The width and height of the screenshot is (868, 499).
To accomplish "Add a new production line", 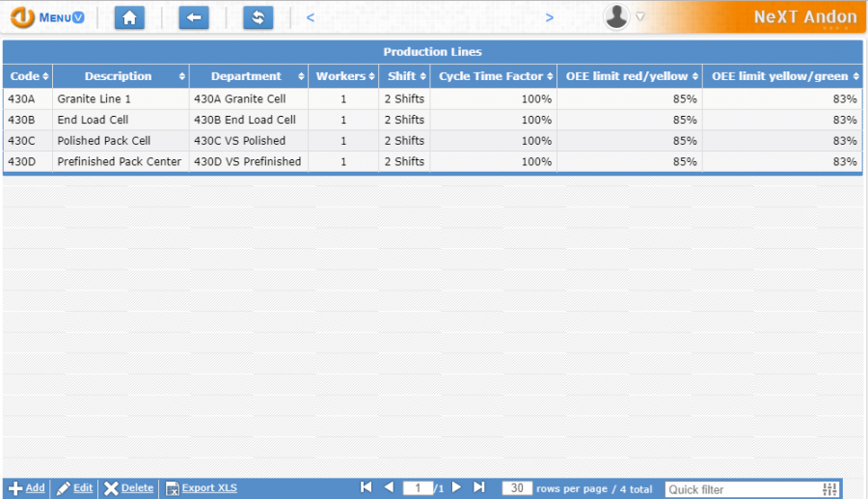I will coord(27,488).
